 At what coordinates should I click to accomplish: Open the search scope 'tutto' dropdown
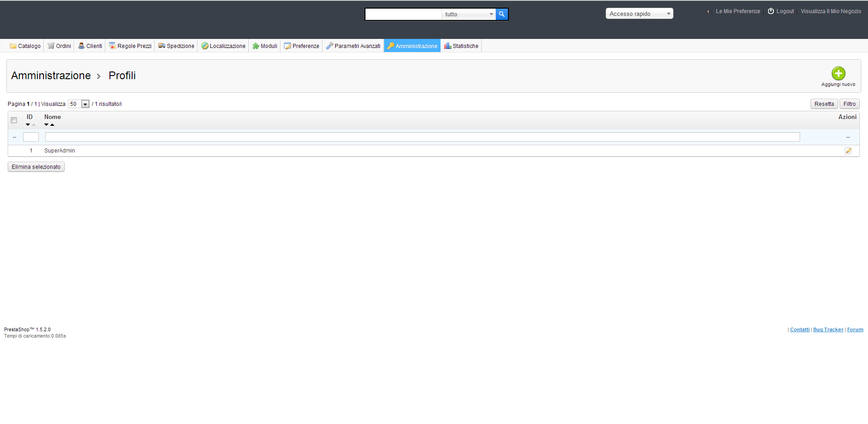(x=469, y=14)
